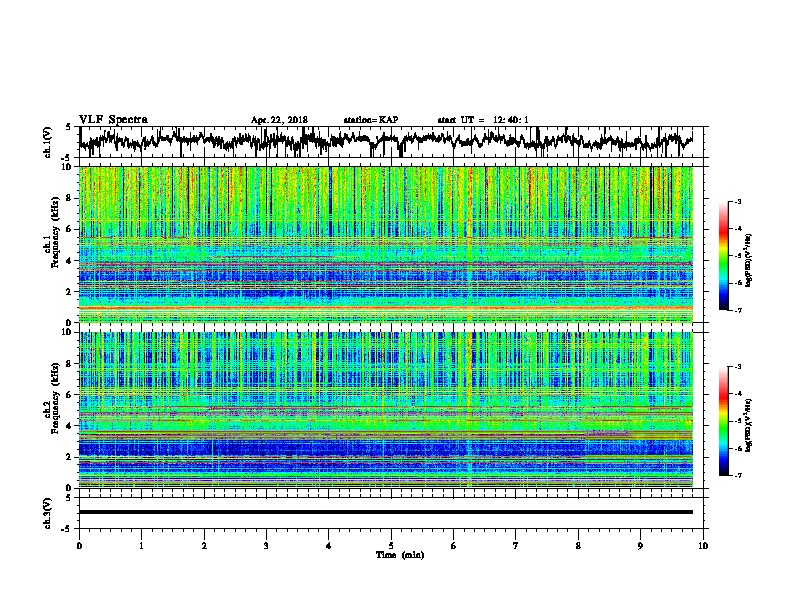Click the "ch.1(V)" waveform axis label
This screenshot has width=792, height=612.
click(47, 142)
